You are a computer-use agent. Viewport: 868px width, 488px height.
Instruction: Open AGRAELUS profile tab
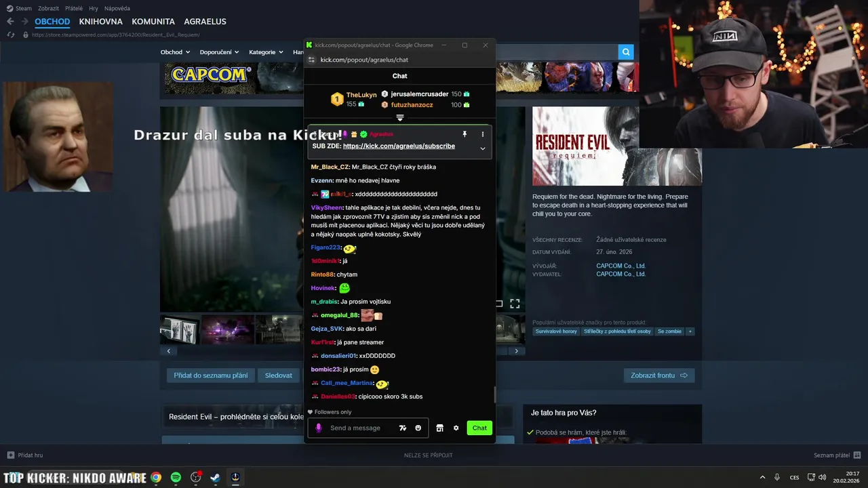pyautogui.click(x=205, y=22)
